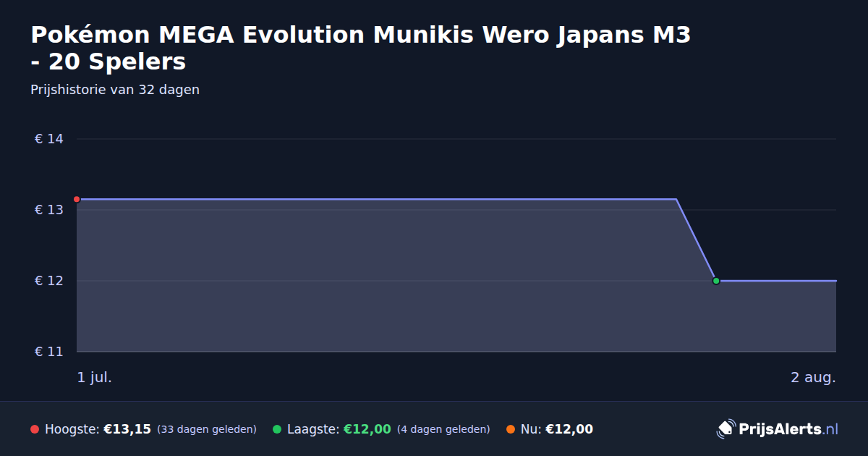Image resolution: width=868 pixels, height=456 pixels.
Task: Select the red highest-price marker on chart
Action: 77,199
